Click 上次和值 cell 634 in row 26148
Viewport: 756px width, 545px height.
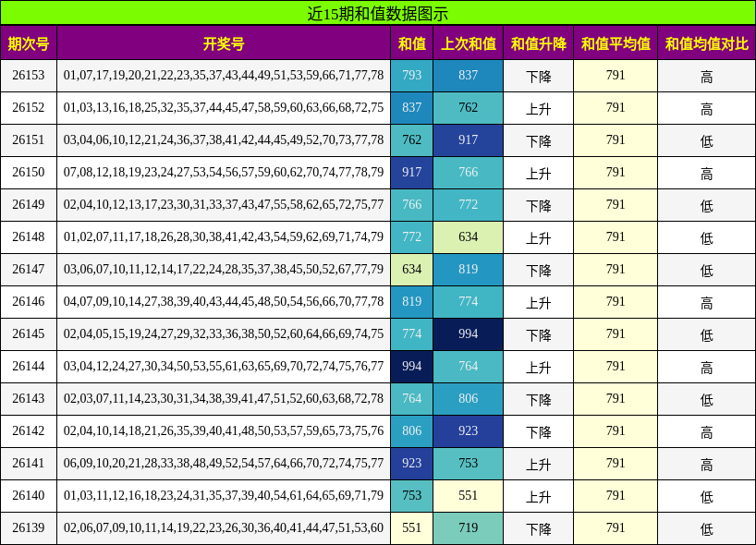coord(469,236)
